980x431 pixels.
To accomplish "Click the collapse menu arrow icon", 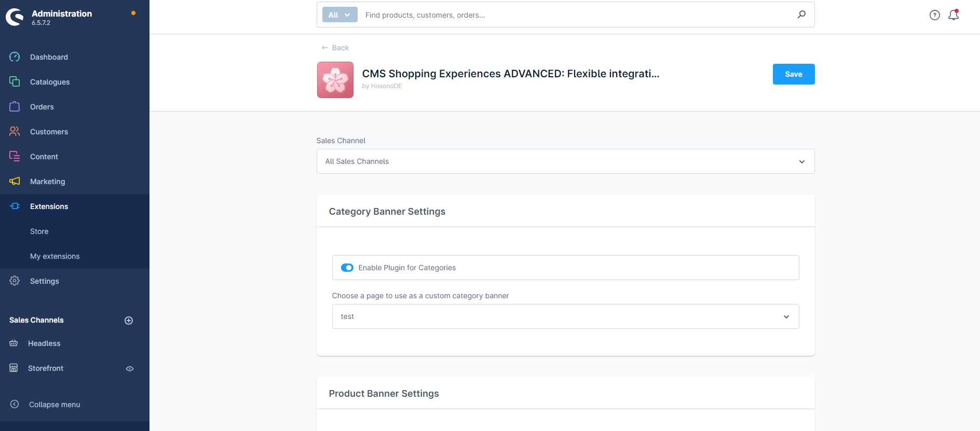I will click(x=15, y=404).
